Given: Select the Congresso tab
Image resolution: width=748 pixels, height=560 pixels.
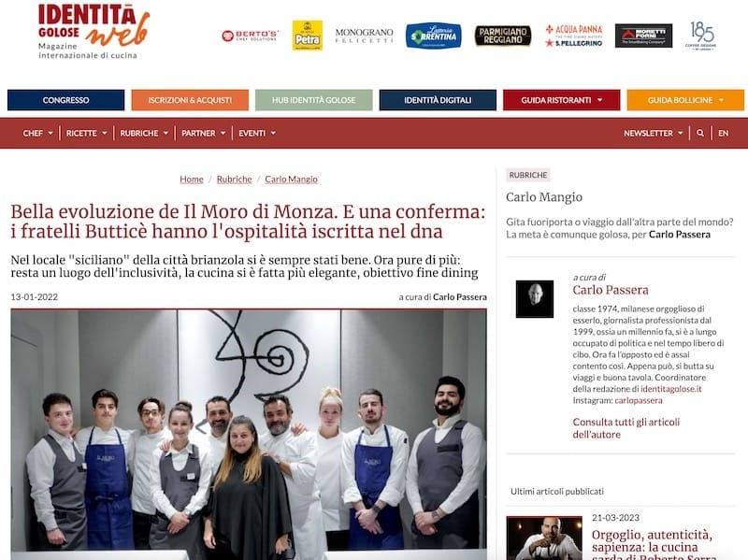Looking at the screenshot, I should (x=65, y=100).
